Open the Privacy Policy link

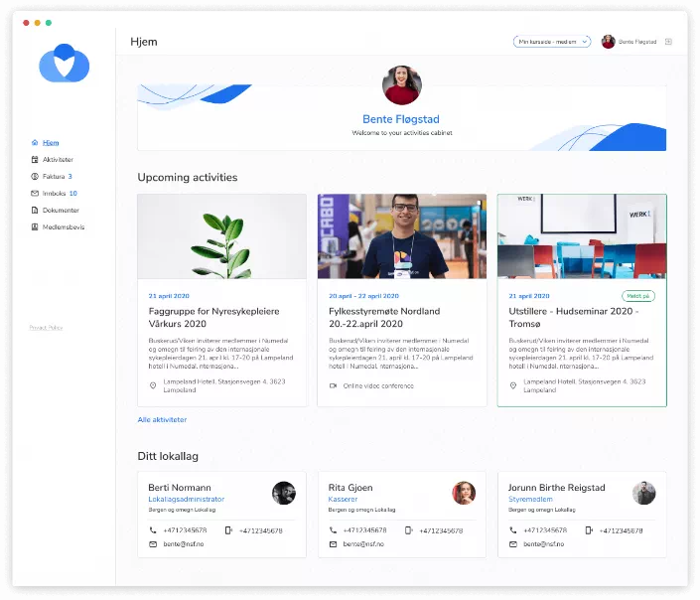pos(46,328)
